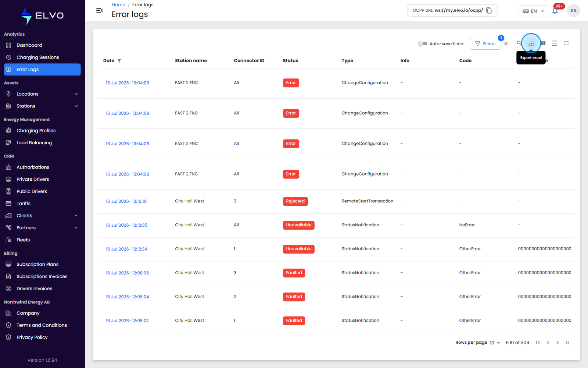Open the Filters button
This screenshot has height=368, width=588.
coord(485,43)
